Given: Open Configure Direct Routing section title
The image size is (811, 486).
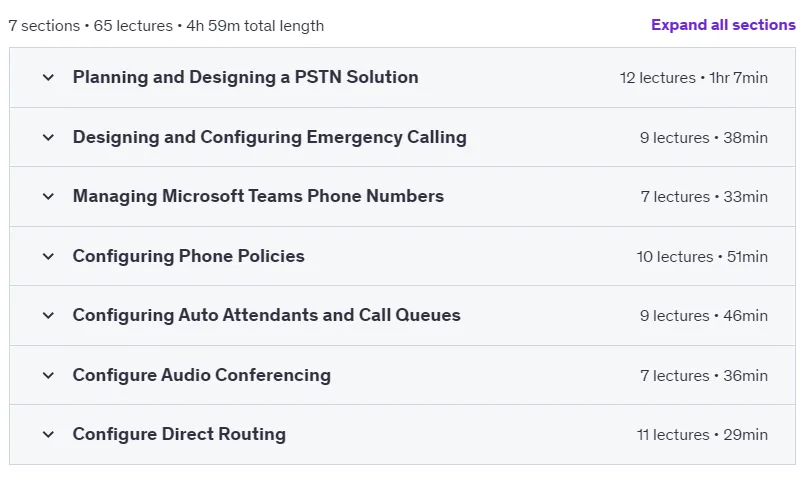Looking at the screenshot, I should [x=179, y=434].
